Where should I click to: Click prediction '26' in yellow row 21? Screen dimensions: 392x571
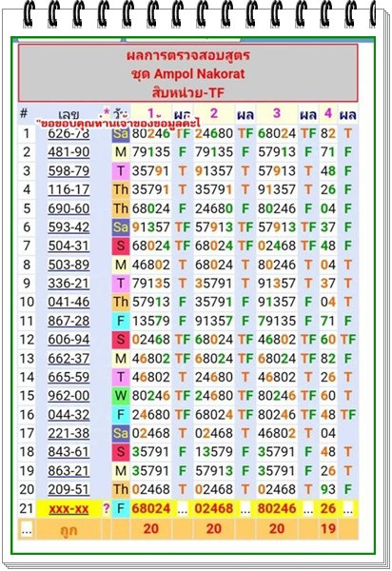(x=328, y=508)
